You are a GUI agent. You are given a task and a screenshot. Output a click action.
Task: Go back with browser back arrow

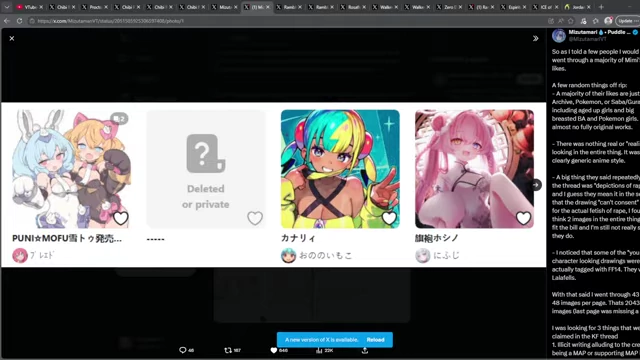click(x=7, y=21)
